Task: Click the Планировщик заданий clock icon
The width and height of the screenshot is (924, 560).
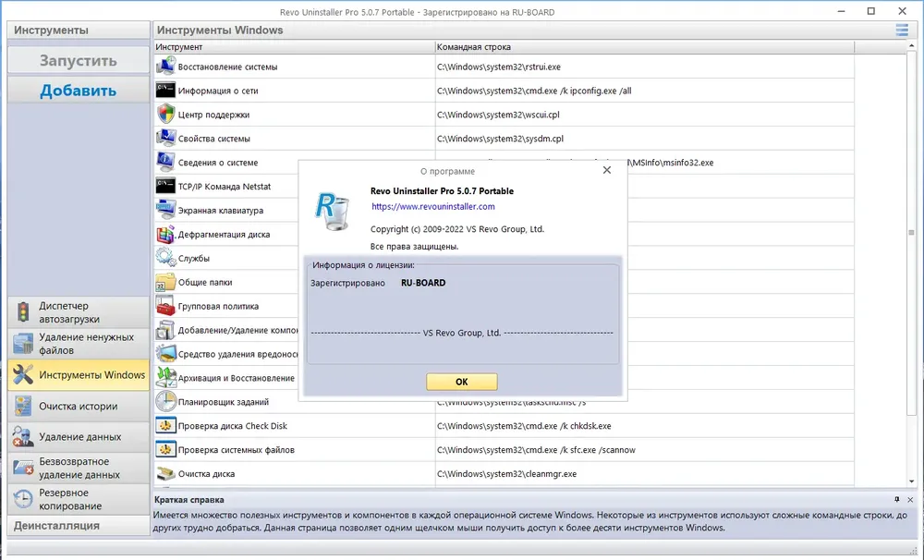Action: coord(165,401)
